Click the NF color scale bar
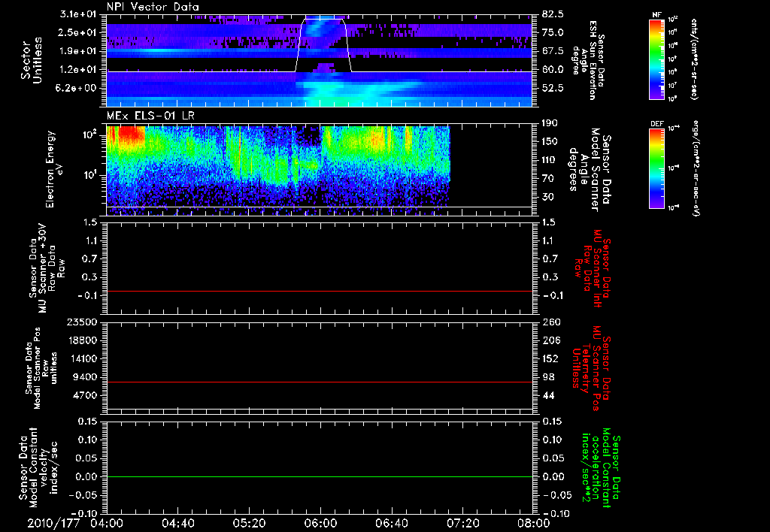This screenshot has width=770, height=532. click(656, 59)
